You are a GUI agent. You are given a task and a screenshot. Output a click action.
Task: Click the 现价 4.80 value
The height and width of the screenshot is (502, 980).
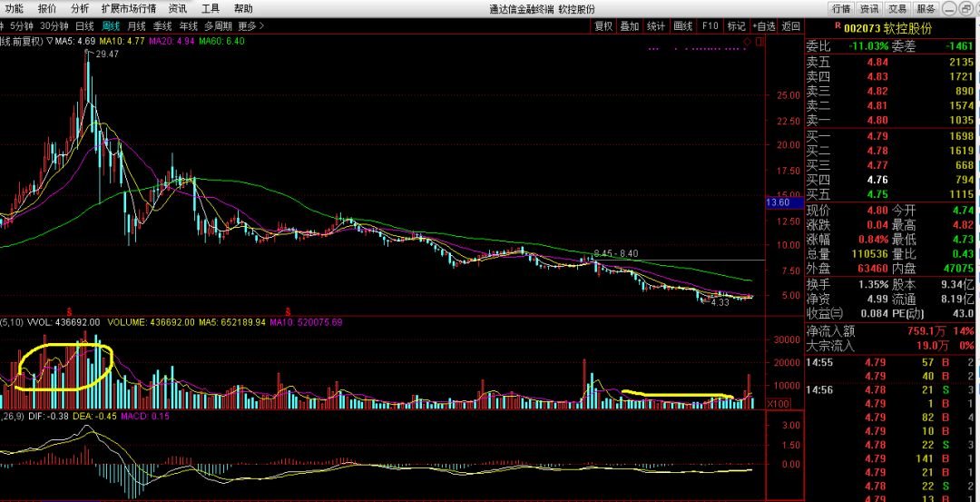pos(877,211)
